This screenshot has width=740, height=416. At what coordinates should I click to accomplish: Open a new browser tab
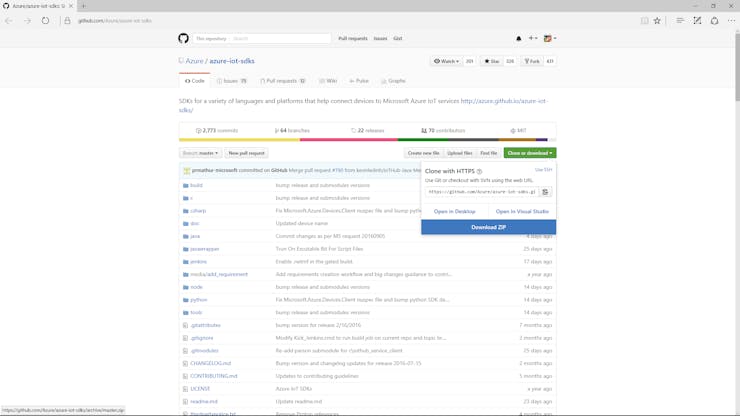tap(84, 6)
